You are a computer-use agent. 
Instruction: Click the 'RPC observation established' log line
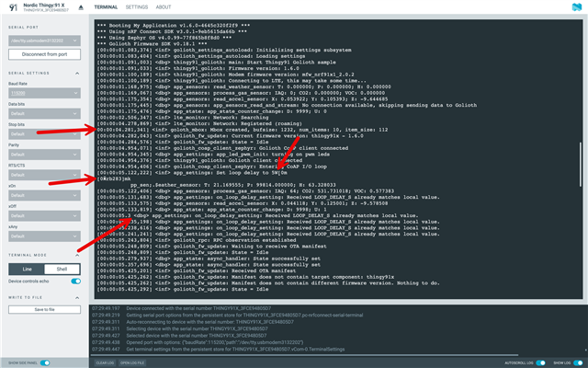(197, 240)
